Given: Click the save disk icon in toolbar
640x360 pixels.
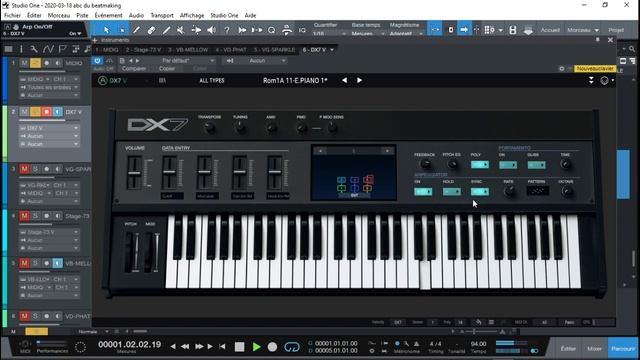Looking at the screenshot, I should point(513,30).
